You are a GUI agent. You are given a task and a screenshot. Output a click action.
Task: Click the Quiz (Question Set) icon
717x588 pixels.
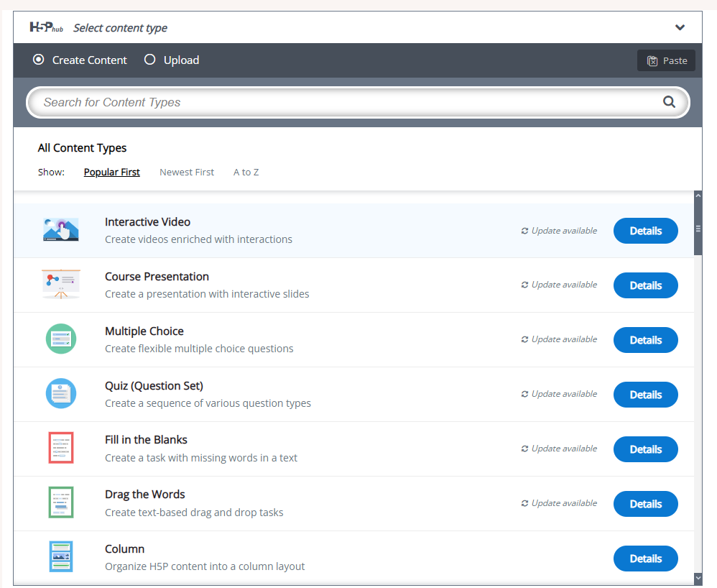coord(61,394)
